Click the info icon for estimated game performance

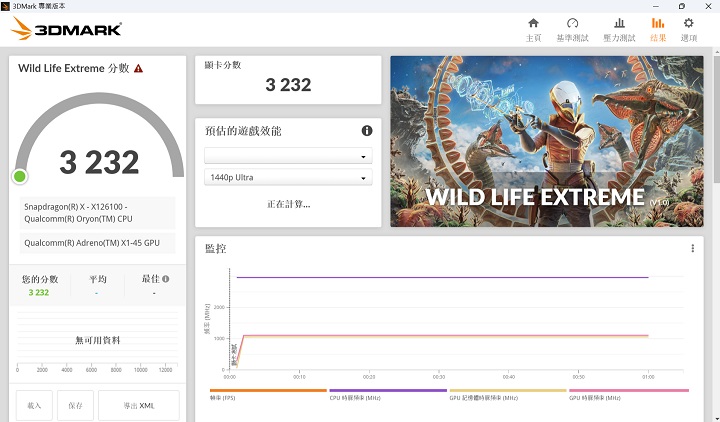click(x=366, y=131)
